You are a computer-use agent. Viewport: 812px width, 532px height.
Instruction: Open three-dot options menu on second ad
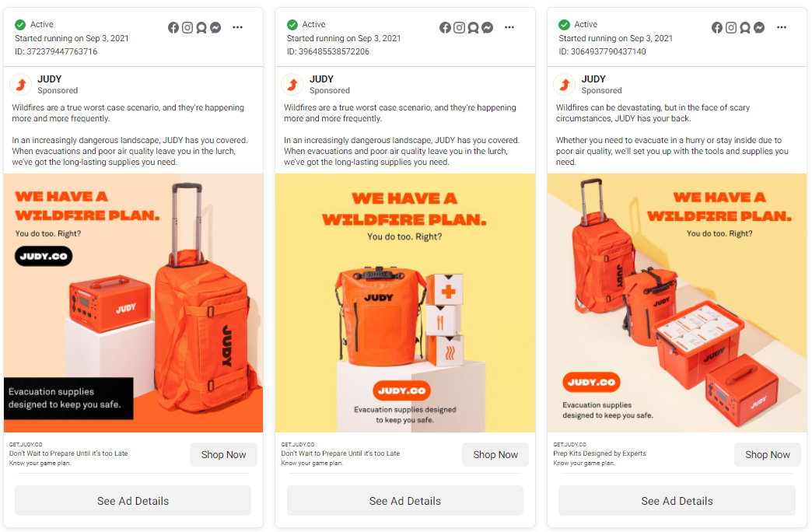[x=509, y=27]
